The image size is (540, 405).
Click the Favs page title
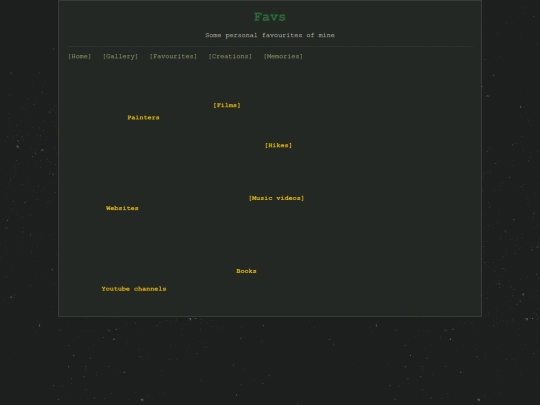[270, 17]
